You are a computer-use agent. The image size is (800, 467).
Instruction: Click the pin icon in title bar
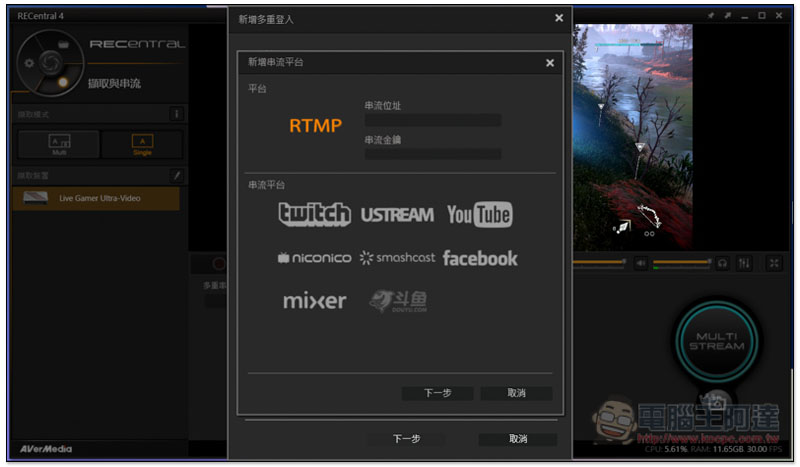[x=710, y=16]
